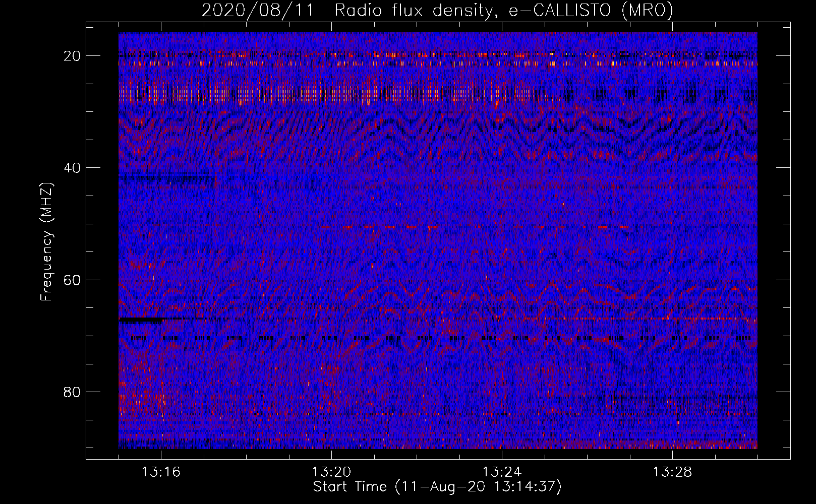Select the 'Frequency (MHZ)' y-axis label
Screen dimensions: 816x504
click(46, 241)
